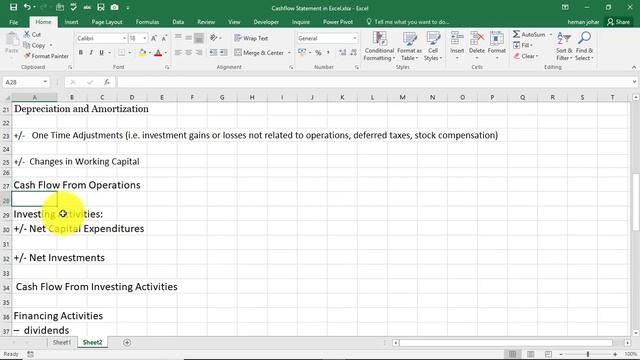
Task: Adjust the zoom slider handle
Action: point(588,354)
